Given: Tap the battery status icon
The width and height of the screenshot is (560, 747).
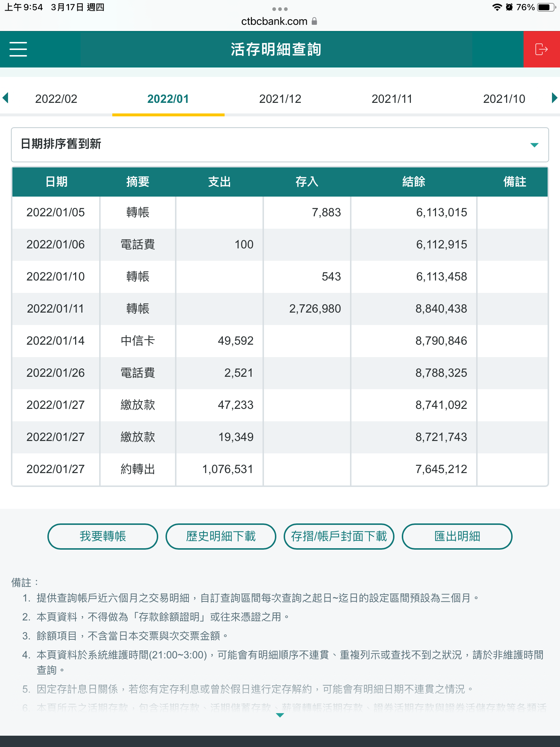Looking at the screenshot, I should coord(546,7).
